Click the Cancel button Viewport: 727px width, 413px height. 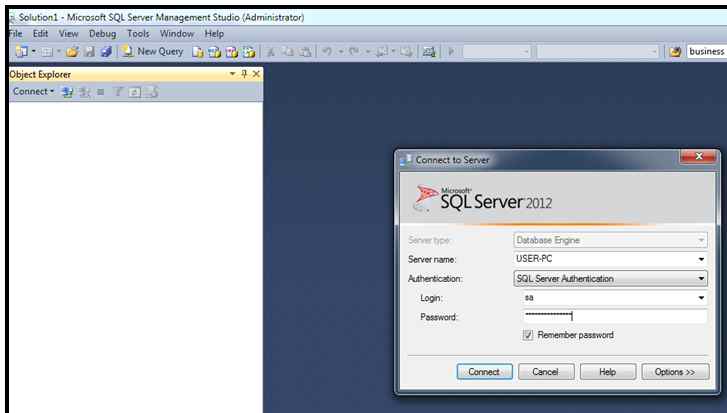tap(546, 372)
